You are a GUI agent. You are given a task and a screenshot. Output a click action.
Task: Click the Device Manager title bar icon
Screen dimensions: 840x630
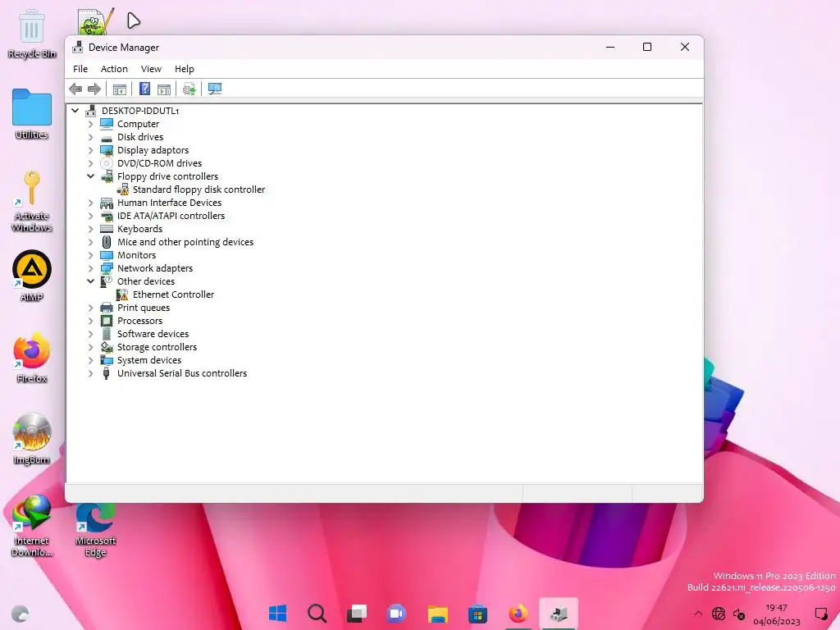pos(78,47)
